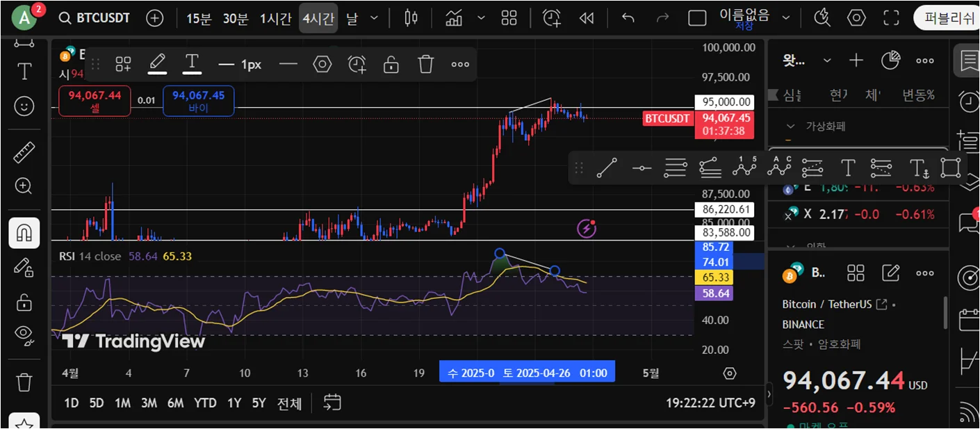
Task: Open the candlestick chart style selector
Action: [411, 18]
